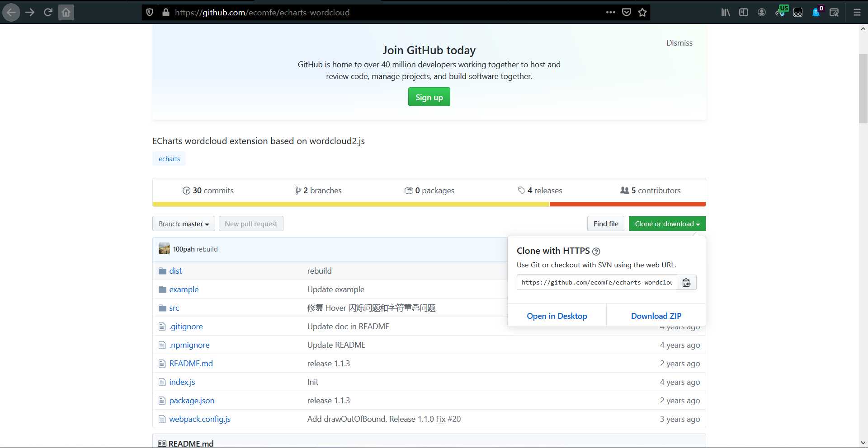Open the 2 branches tab
This screenshot has height=448, width=868.
(318, 191)
